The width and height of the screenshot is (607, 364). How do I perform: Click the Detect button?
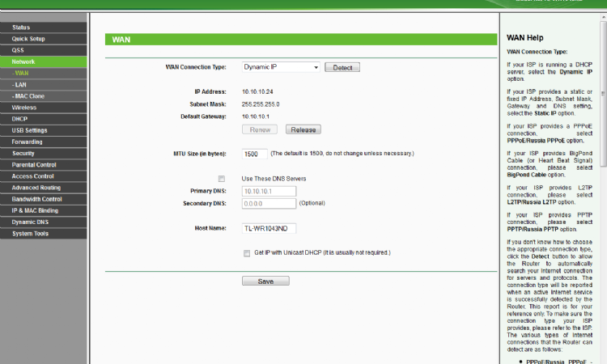click(342, 67)
